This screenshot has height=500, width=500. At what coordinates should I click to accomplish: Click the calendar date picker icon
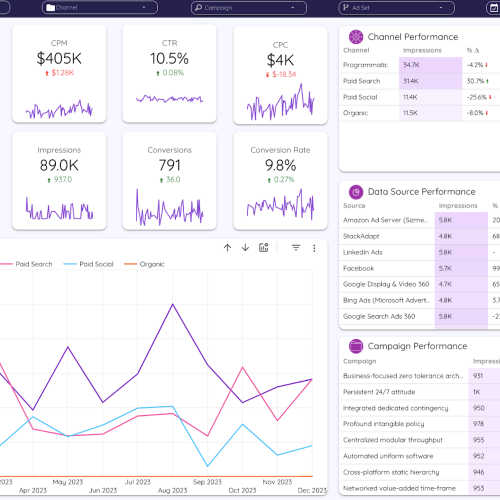coord(494,8)
